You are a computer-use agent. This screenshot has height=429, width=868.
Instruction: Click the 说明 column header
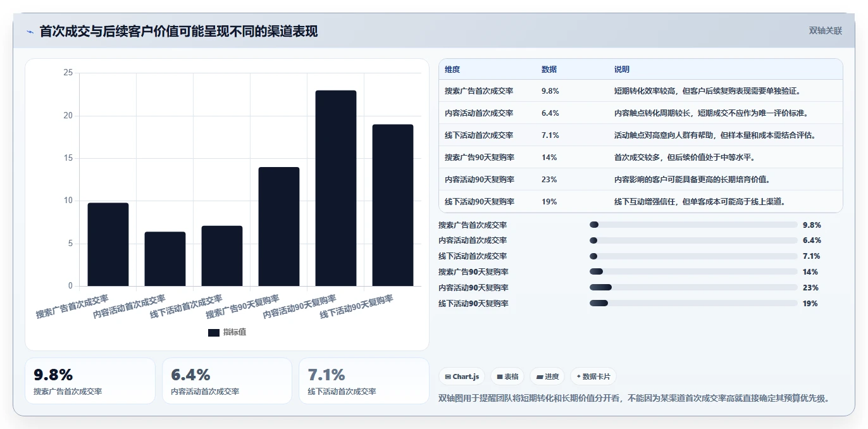coord(622,70)
